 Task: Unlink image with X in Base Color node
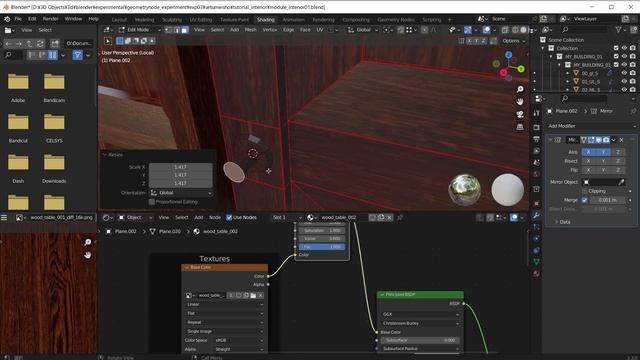(x=260, y=295)
